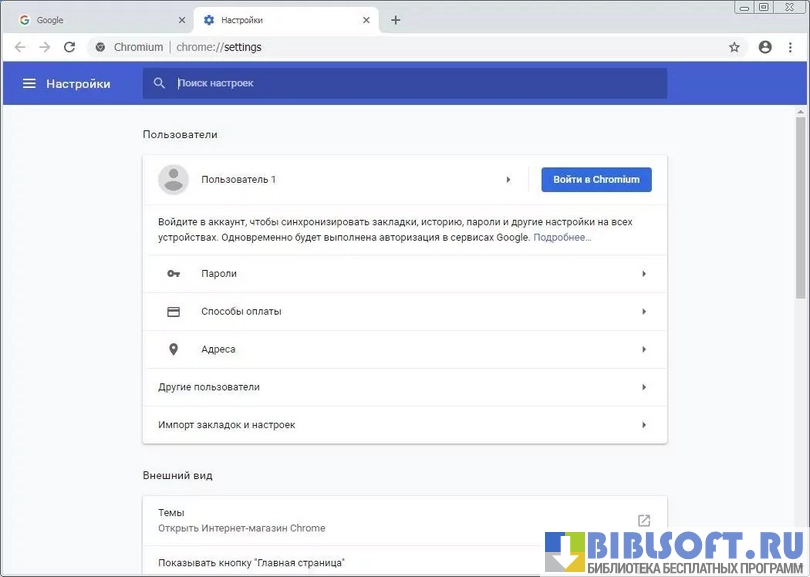The width and height of the screenshot is (810, 577).
Task: Expand Пользователь 1 profile arrow
Action: click(x=508, y=180)
